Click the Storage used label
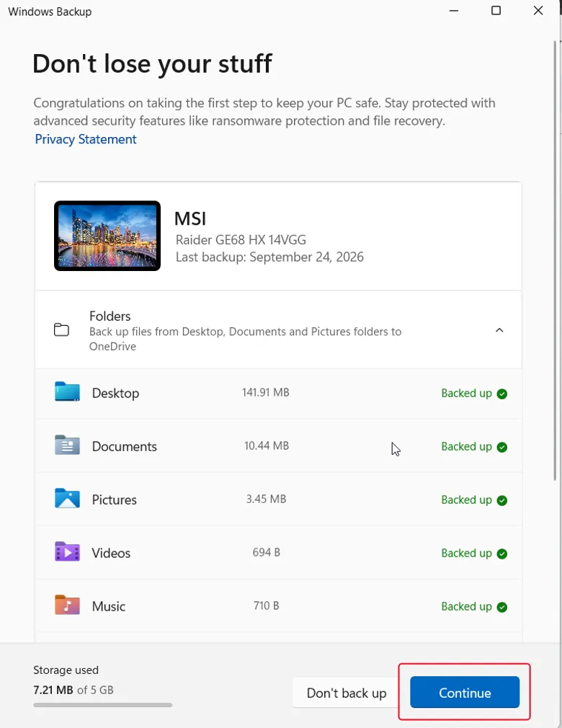562x728 pixels. click(66, 670)
